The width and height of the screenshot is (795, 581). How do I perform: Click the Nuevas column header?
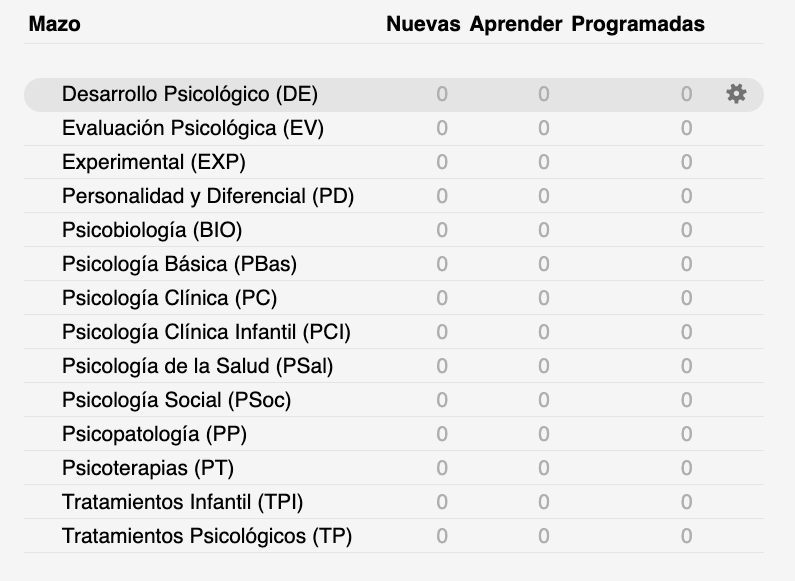423,24
